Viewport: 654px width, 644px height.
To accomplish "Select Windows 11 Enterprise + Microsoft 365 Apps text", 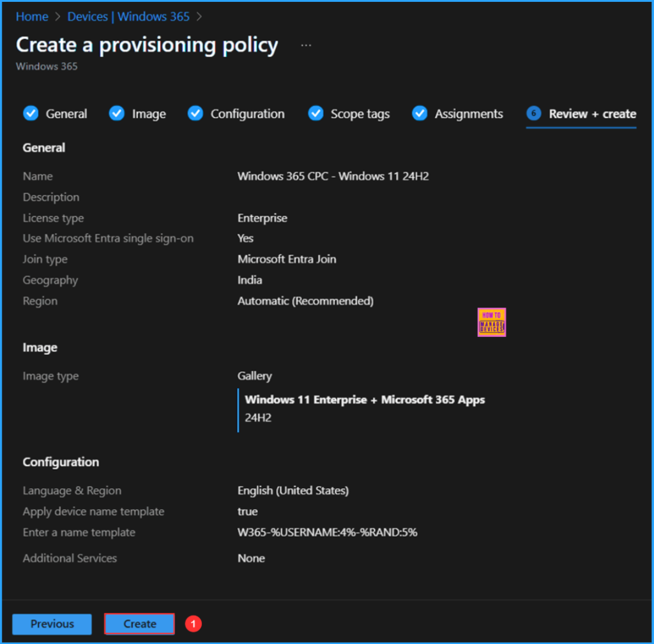I will click(365, 400).
